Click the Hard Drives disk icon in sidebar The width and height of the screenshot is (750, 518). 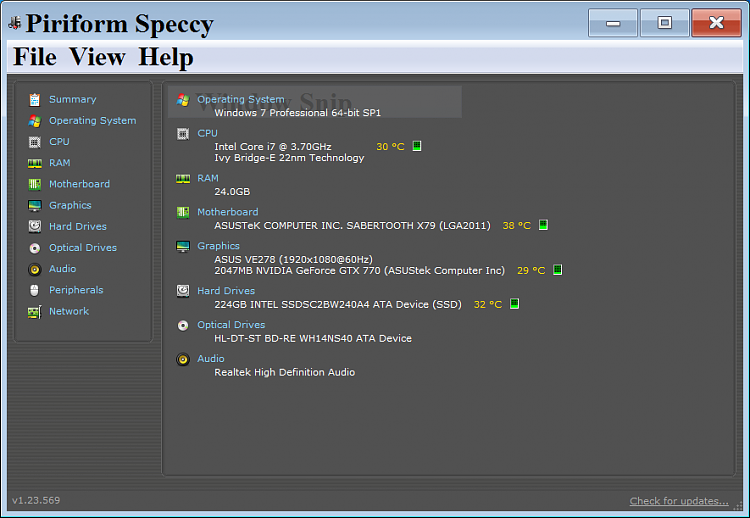[x=34, y=226]
